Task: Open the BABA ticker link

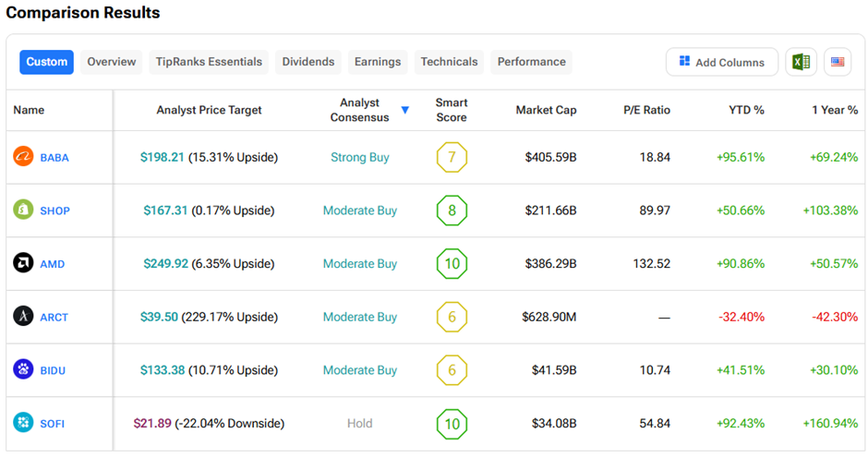Action: tap(54, 158)
